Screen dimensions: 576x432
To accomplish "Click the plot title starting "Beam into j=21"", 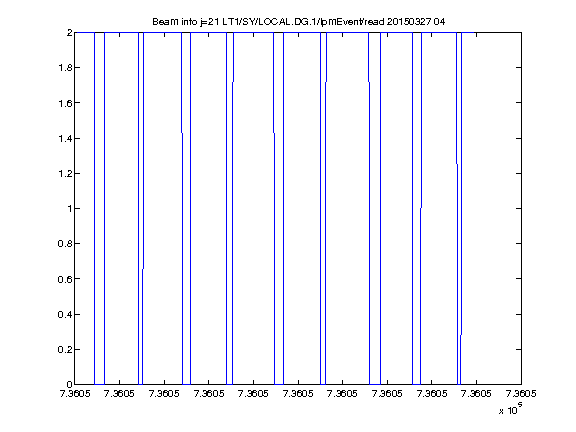I will (299, 22).
